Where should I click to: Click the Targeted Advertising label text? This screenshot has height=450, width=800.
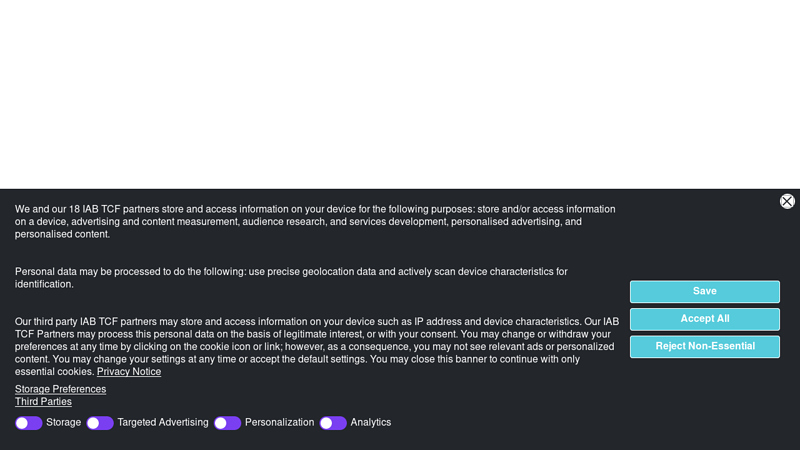click(163, 422)
